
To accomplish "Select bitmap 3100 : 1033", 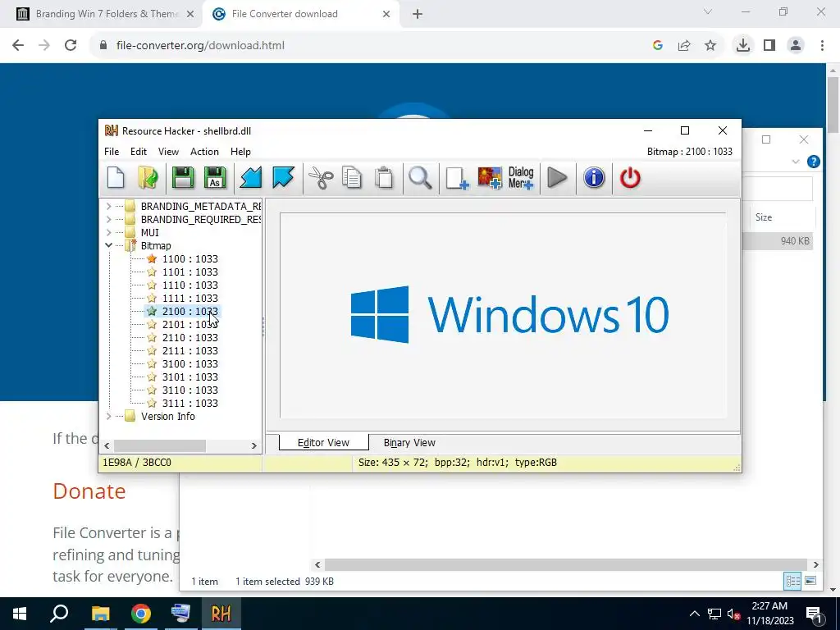I will click(190, 363).
